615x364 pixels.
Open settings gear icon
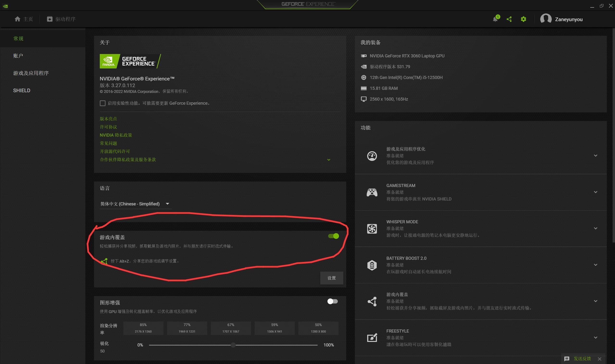[x=523, y=19]
